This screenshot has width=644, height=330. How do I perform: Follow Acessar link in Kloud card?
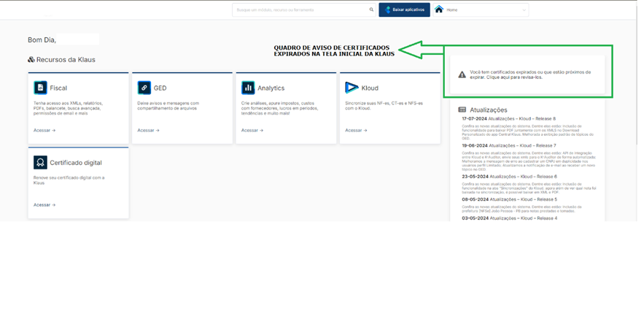tap(356, 131)
